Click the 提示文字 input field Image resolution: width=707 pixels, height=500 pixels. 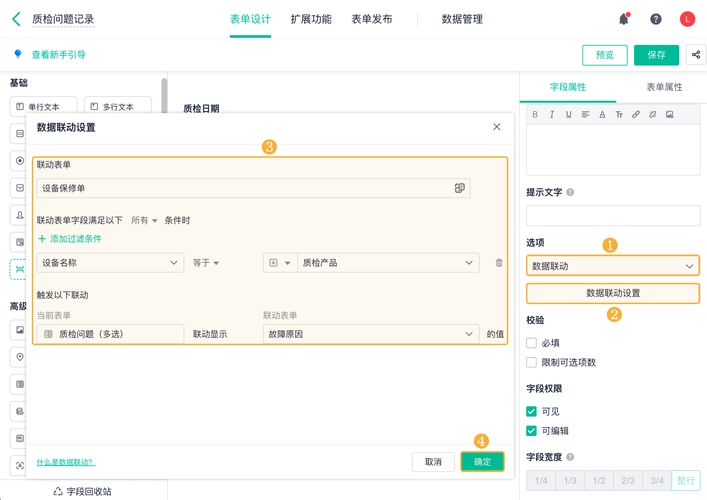(613, 216)
